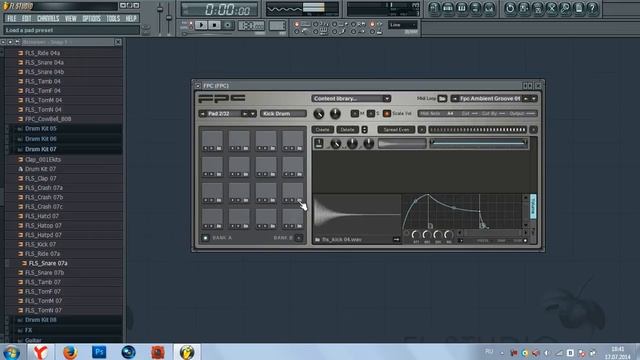This screenshot has height=360, width=640.
Task: Click FL Studio fruit icon in taskbar
Action: point(187,352)
